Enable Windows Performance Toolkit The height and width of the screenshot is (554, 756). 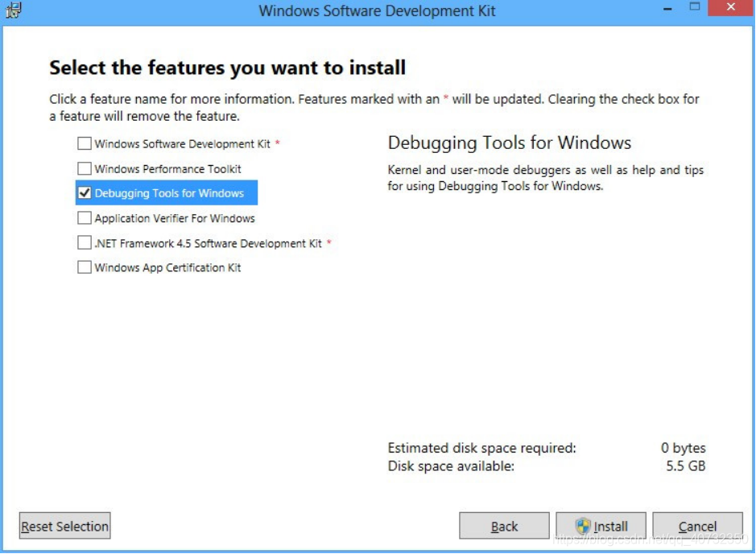click(x=84, y=168)
